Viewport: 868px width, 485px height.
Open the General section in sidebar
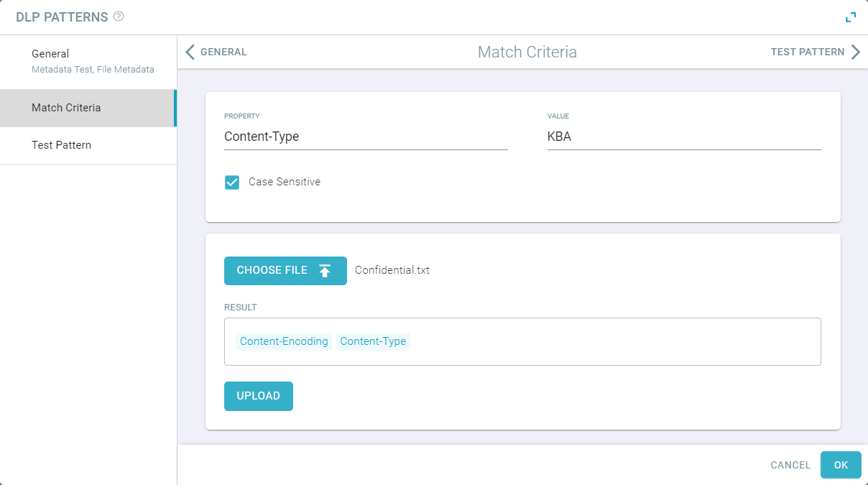[x=50, y=53]
